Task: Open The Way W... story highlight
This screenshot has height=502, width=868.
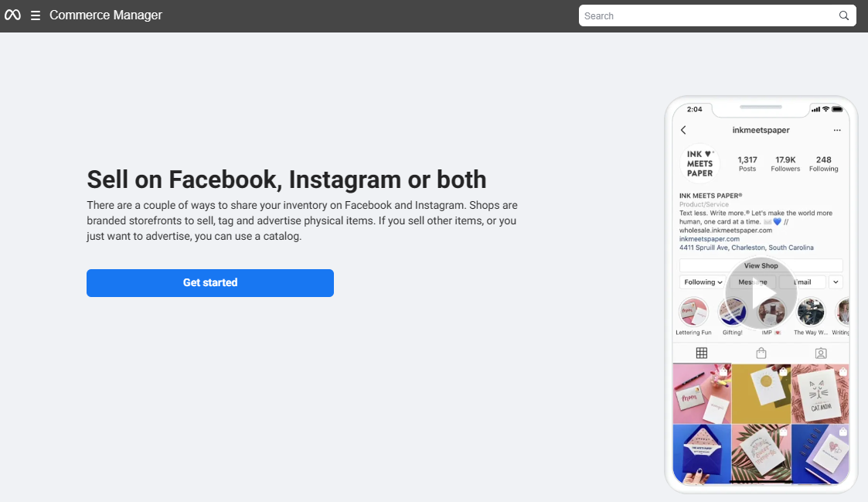Action: pos(811,312)
